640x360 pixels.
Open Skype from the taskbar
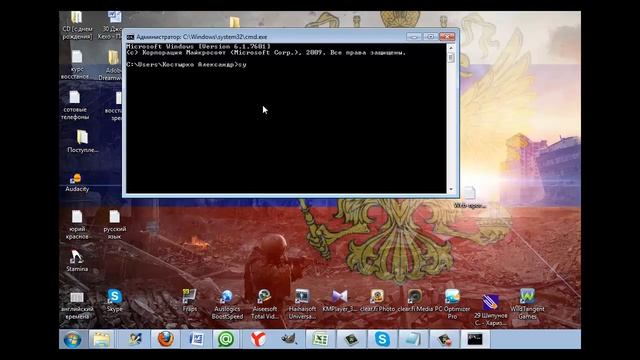382,339
